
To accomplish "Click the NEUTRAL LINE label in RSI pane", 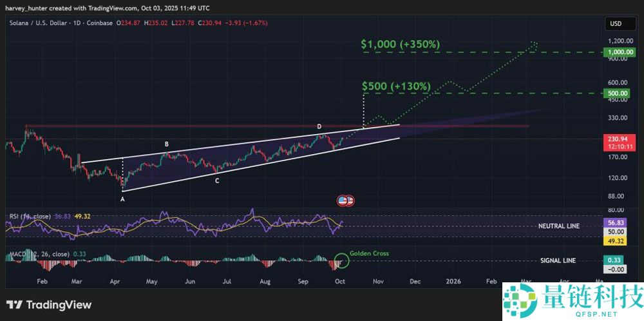I will (x=558, y=226).
